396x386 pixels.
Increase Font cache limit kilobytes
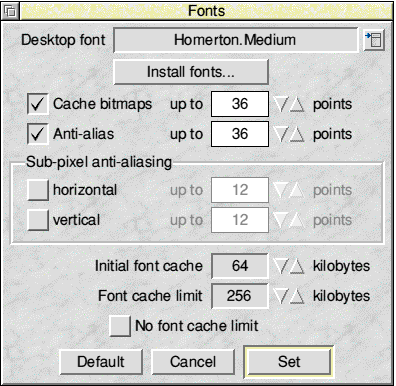pyautogui.click(x=297, y=296)
